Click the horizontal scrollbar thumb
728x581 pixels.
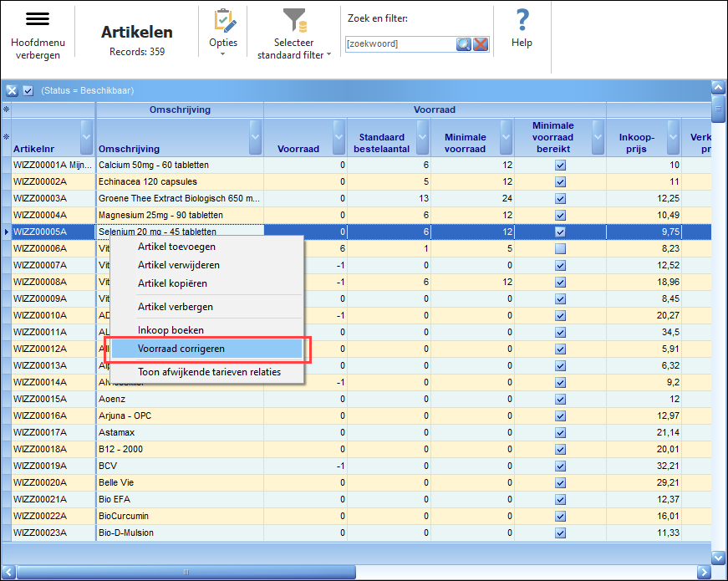186,572
